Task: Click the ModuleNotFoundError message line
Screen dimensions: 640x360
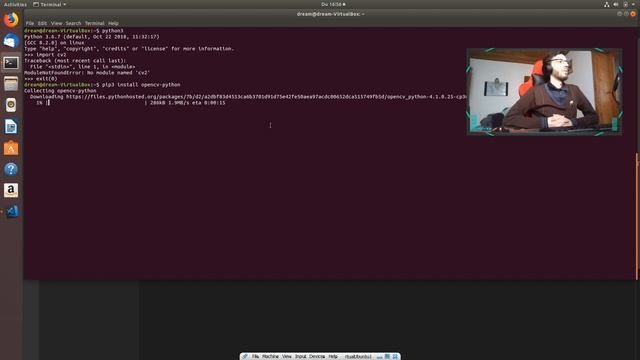Action: click(87, 73)
